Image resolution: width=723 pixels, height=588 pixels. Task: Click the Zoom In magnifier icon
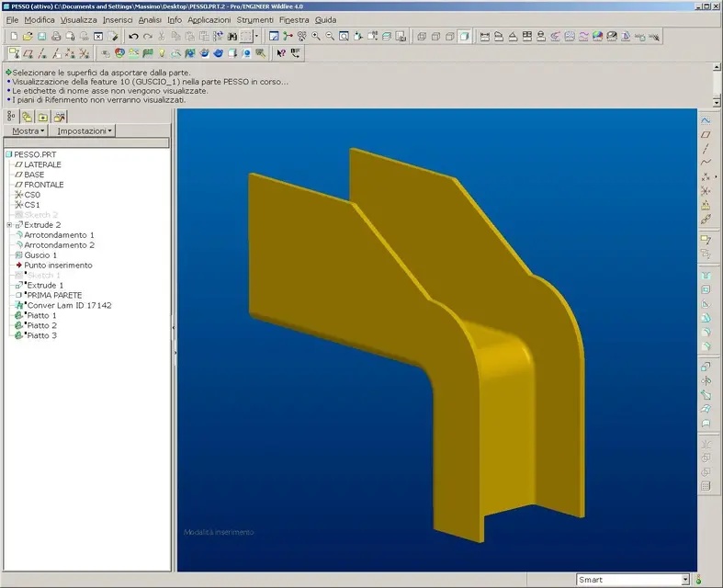point(316,37)
